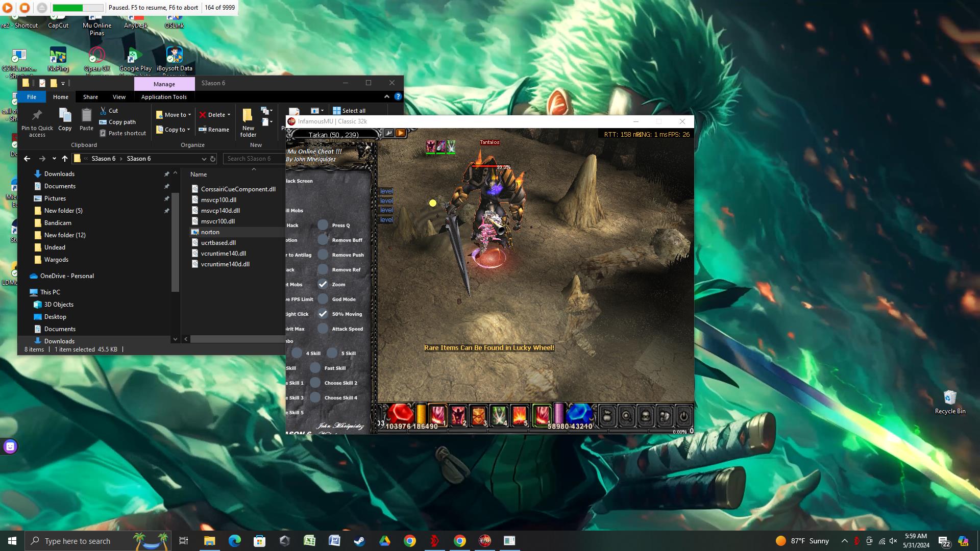Viewport: 980px width, 551px height.
Task: Enable the Remove Ref option
Action: (323, 269)
